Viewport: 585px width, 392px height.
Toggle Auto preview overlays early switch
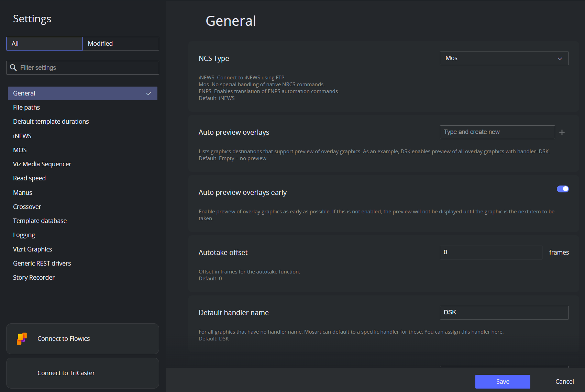[x=563, y=189]
